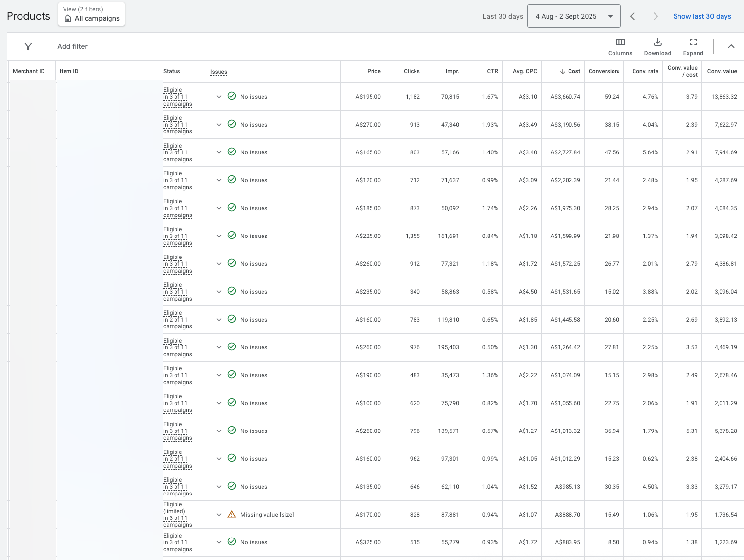744x560 pixels.
Task: Click Show last 30 days link
Action: 702,16
